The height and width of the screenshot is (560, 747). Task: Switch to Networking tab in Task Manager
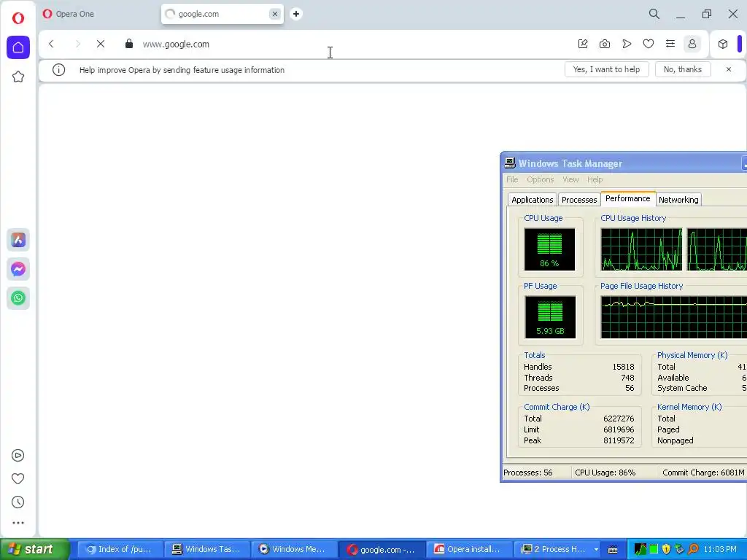(x=678, y=200)
